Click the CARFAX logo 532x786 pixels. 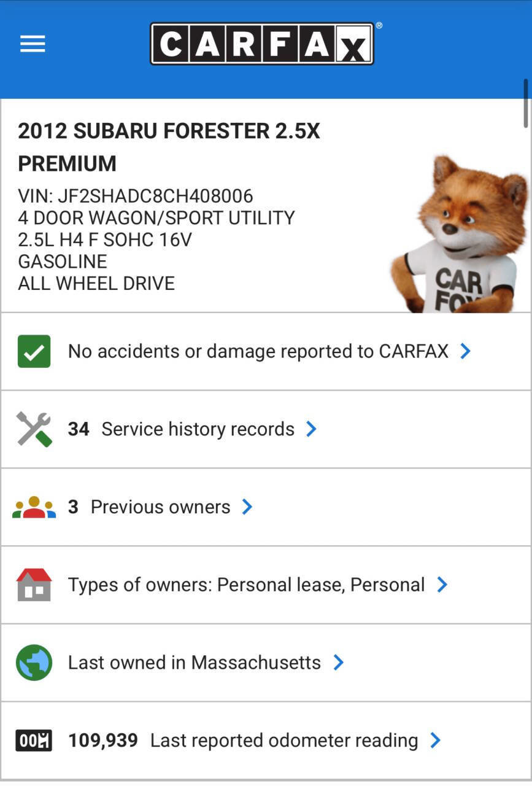(x=262, y=44)
